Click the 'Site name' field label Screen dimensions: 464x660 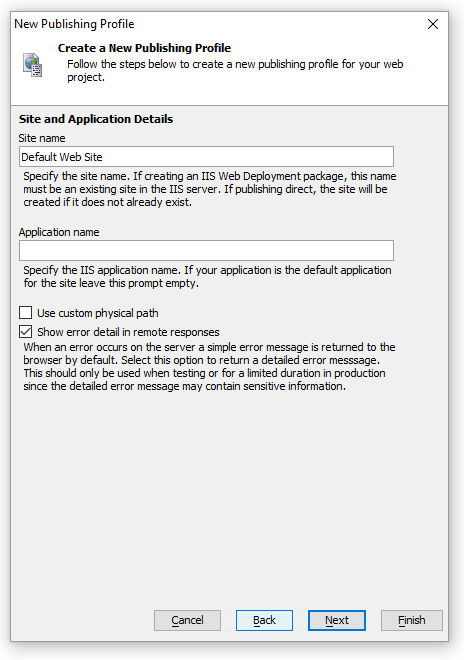pos(42,138)
